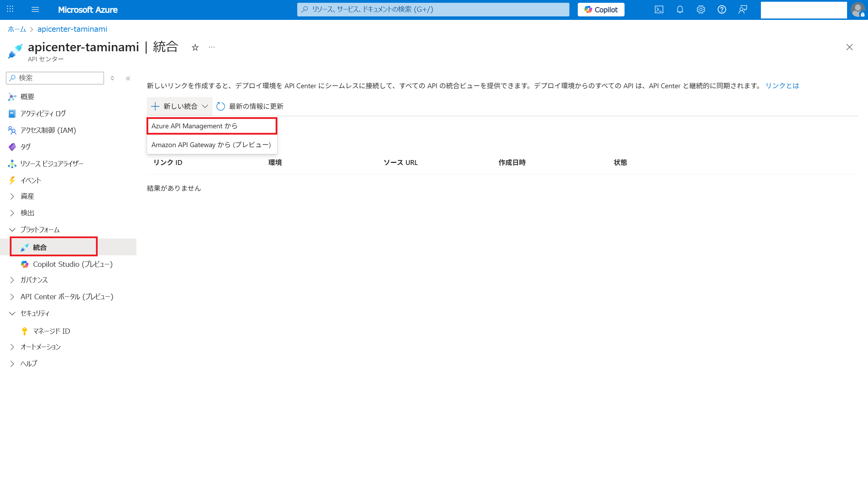Viewport: 868px width, 483px height.
Task: Select 統合 in sidebar
Action: click(68, 247)
